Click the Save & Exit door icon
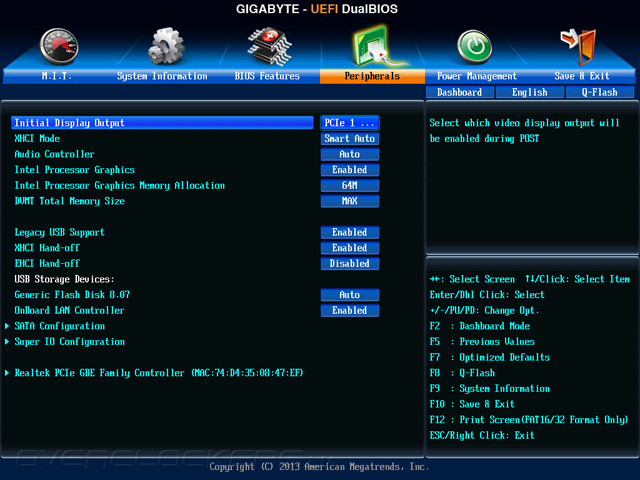Screen dimensions: 640x480 (578, 47)
